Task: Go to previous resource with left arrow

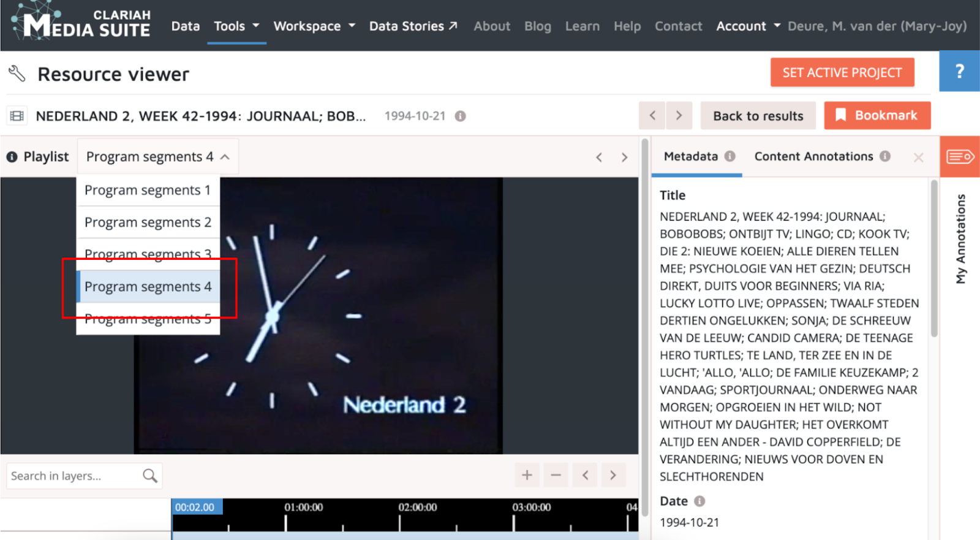Action: pyautogui.click(x=652, y=115)
